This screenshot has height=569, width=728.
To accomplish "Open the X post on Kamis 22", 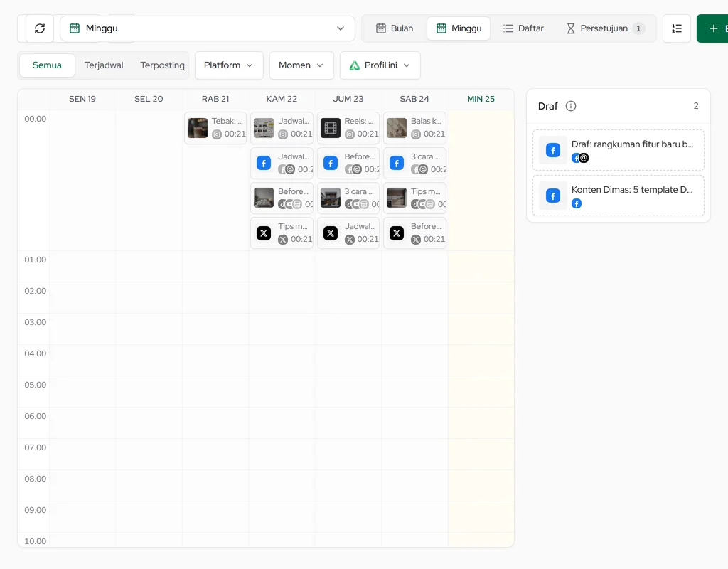I will click(282, 233).
